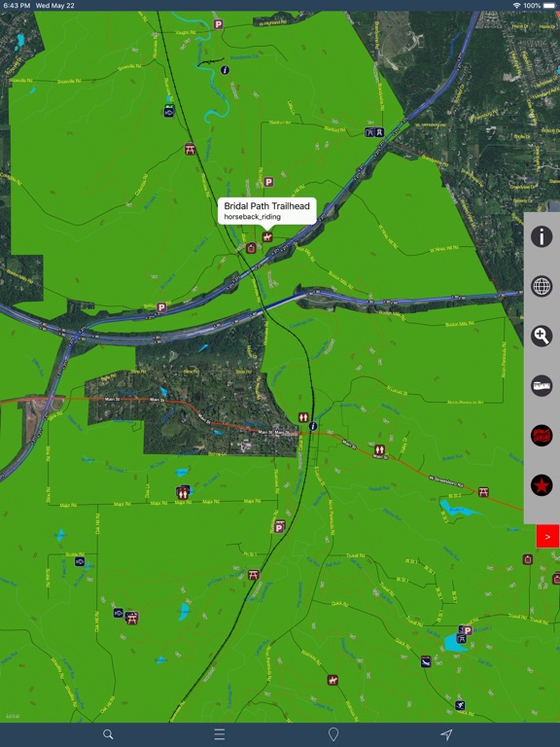
Task: Collapse side toolbar with red arrow button
Action: (x=547, y=537)
